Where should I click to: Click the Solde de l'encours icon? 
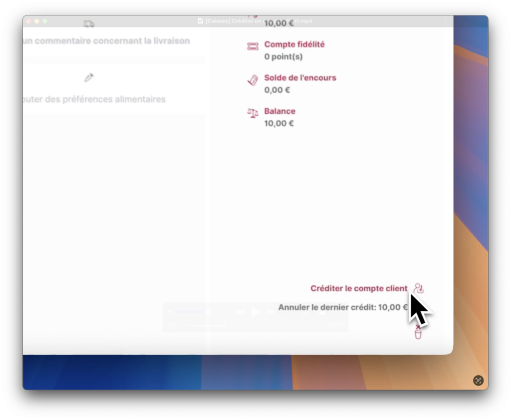tap(253, 80)
